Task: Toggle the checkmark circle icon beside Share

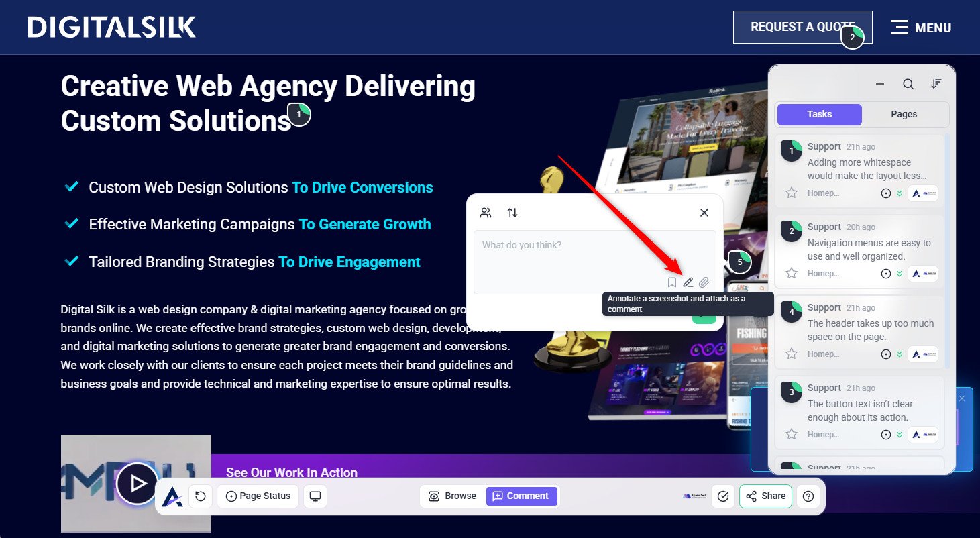Action: click(x=722, y=496)
